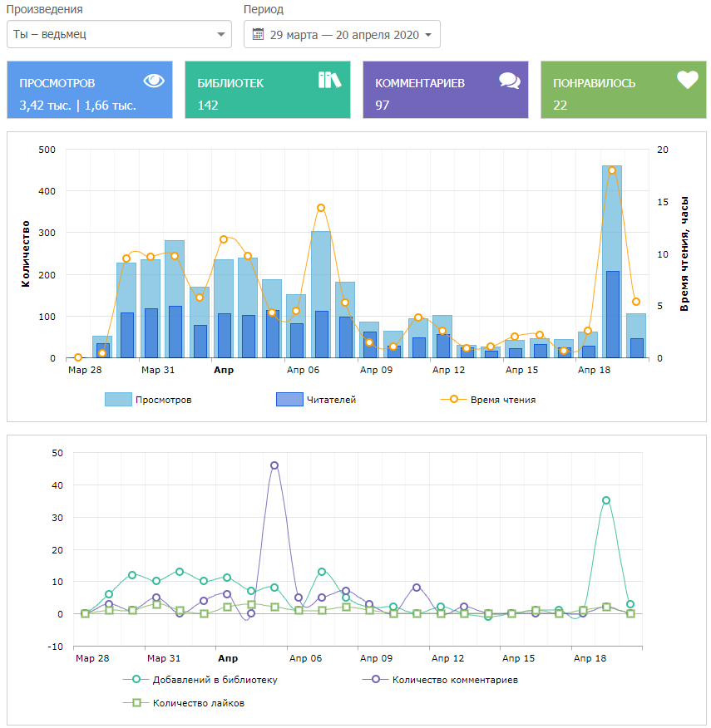Toggle Время чтения line in legend
Screen dimensions: 711x728
coord(502,400)
